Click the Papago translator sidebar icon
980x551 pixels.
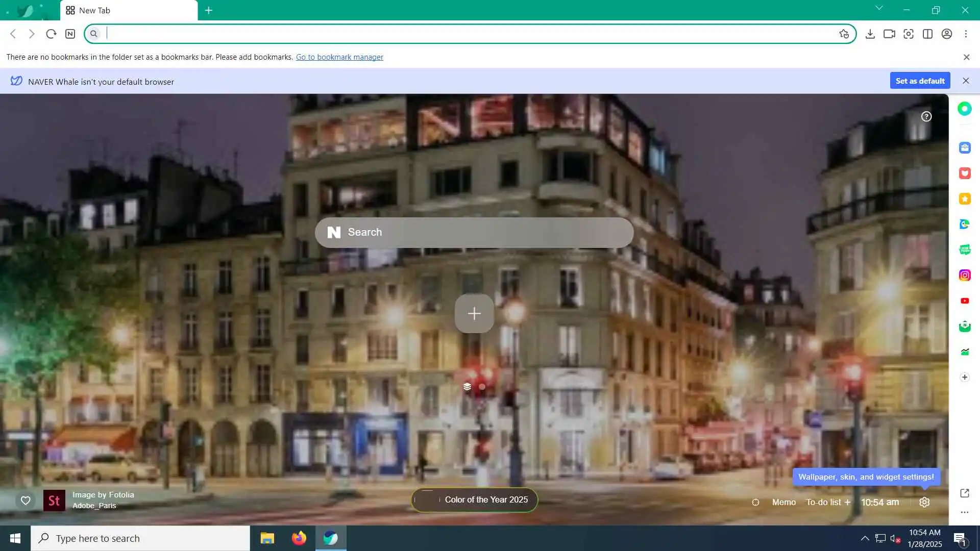click(x=964, y=224)
